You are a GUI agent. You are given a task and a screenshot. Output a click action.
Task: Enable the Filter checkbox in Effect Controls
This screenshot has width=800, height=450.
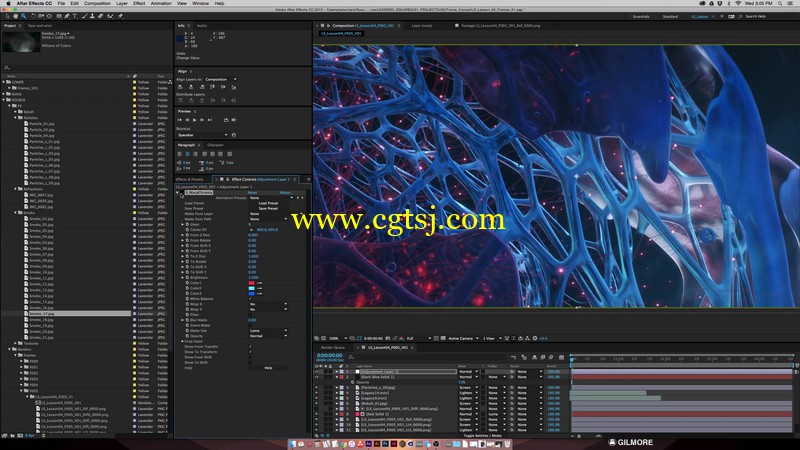tap(250, 315)
